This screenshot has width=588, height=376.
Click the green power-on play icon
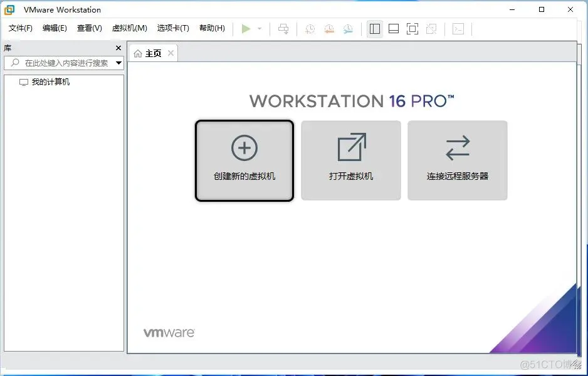pos(246,28)
